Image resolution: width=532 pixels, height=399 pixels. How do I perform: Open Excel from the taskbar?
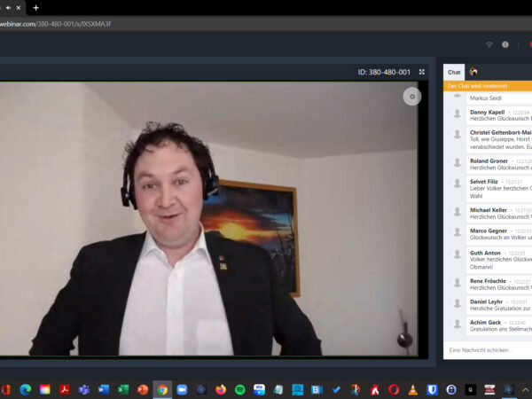[123, 389]
